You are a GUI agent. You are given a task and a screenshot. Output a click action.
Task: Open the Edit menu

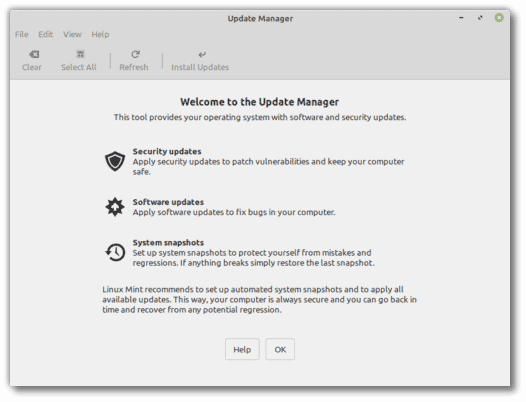[x=46, y=34]
